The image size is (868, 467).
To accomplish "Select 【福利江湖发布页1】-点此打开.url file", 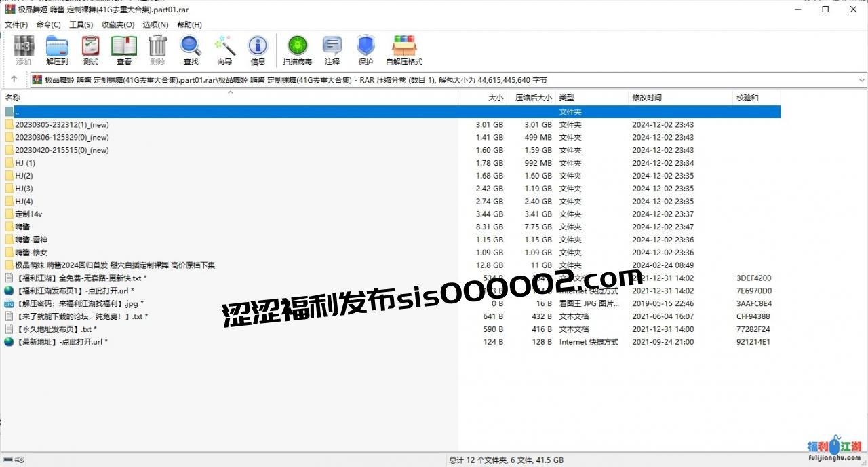I will point(392,291).
